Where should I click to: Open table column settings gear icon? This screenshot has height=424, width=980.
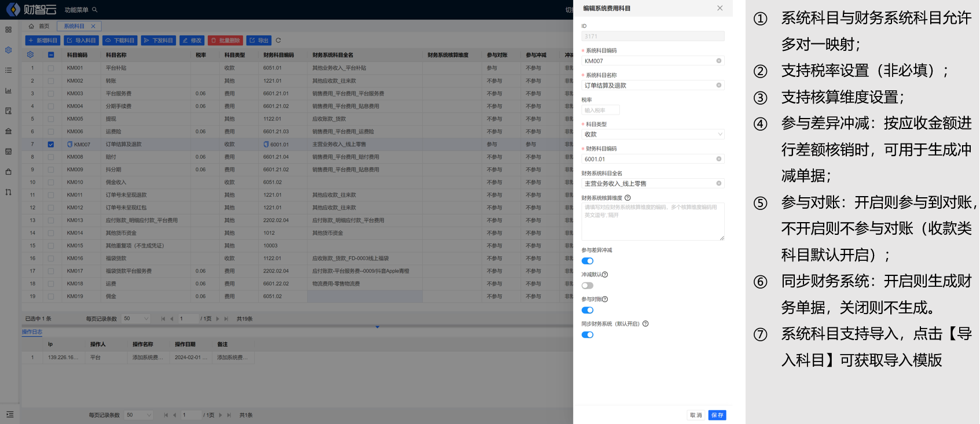tap(30, 55)
